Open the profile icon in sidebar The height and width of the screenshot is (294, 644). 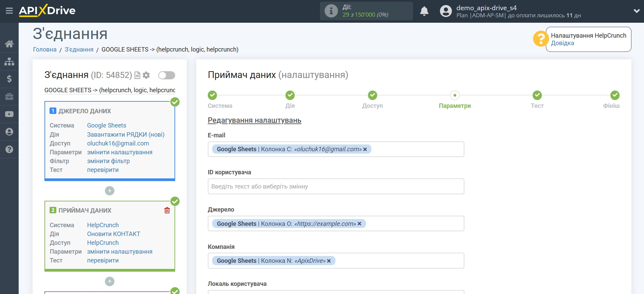tap(9, 132)
